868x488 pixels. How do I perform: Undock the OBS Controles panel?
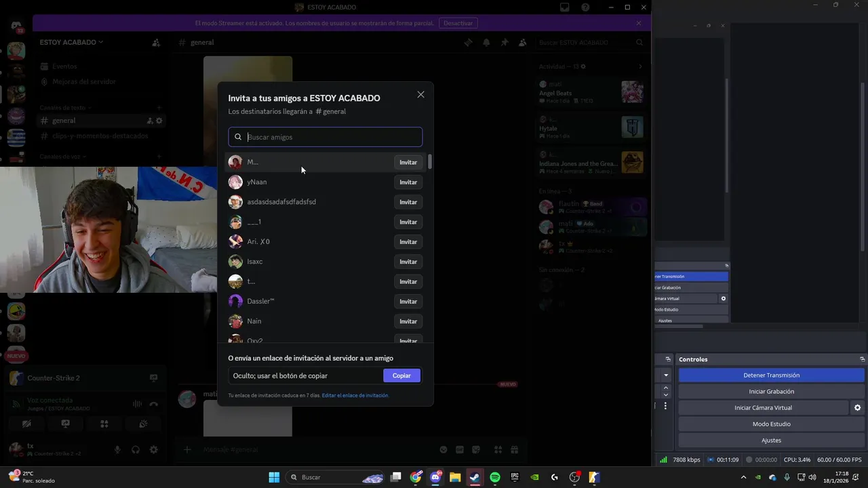(862, 359)
